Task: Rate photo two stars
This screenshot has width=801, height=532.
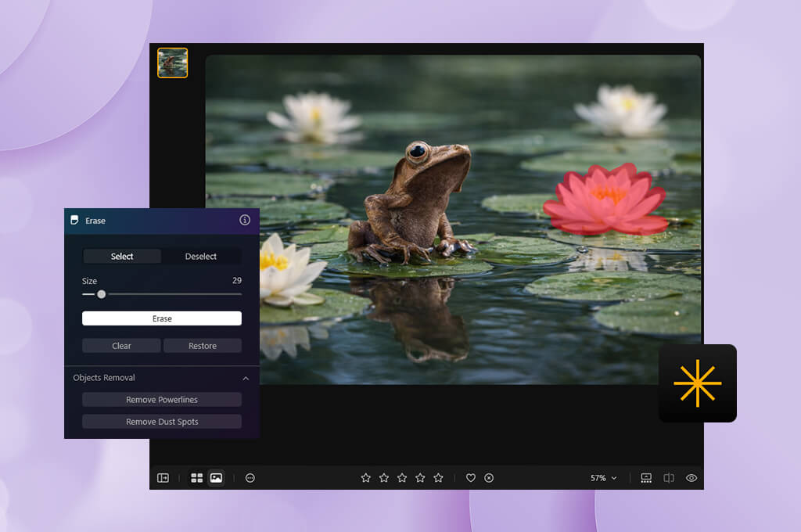Action: tap(384, 478)
